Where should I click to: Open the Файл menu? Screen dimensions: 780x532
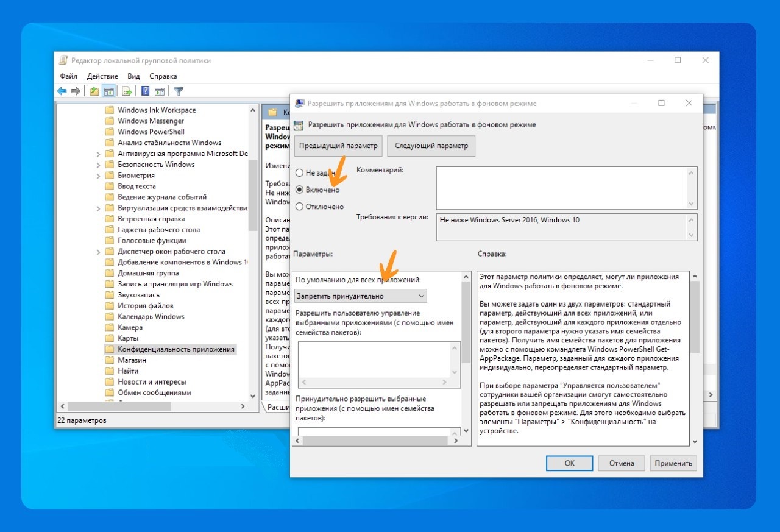pyautogui.click(x=69, y=76)
